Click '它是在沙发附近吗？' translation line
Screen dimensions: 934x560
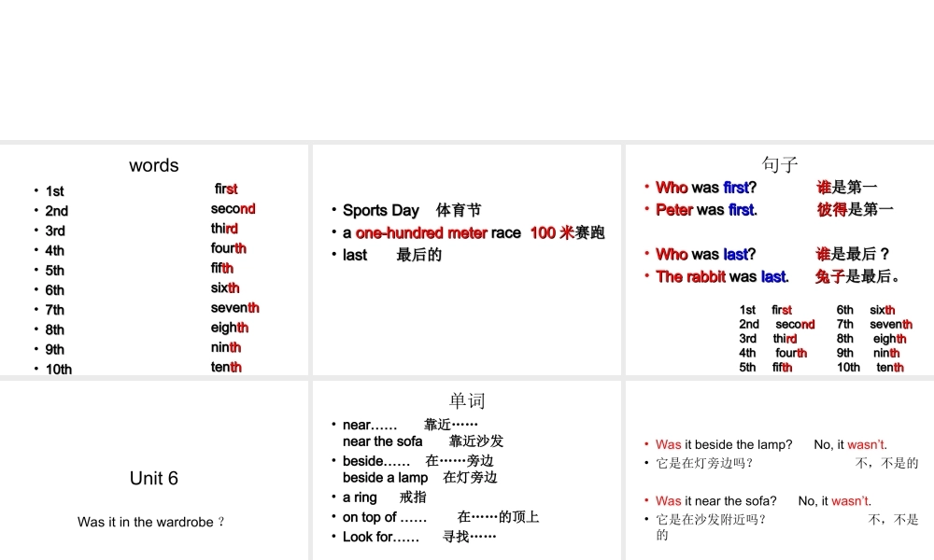click(711, 520)
